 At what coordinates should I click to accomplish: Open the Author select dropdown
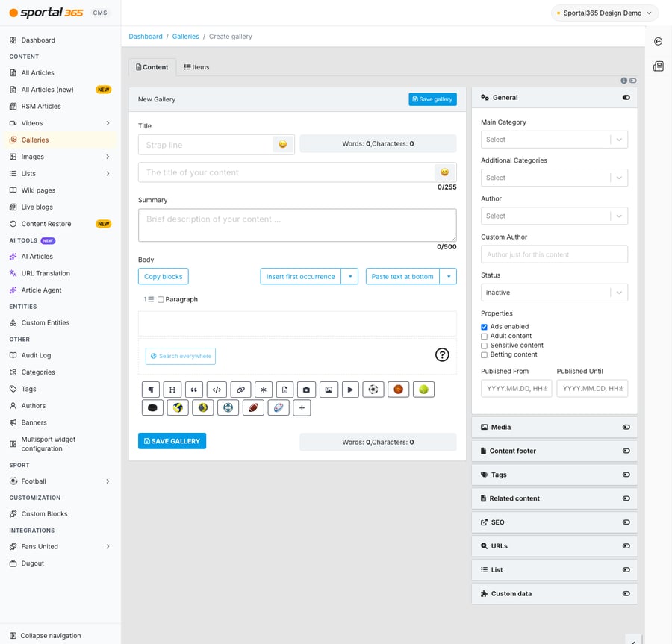tap(554, 216)
